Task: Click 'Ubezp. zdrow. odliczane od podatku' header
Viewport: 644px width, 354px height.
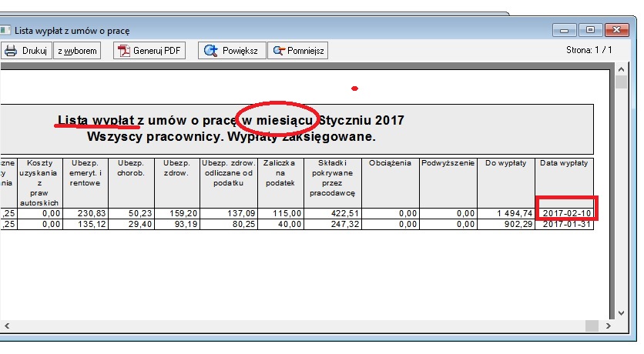Action: [x=229, y=183]
